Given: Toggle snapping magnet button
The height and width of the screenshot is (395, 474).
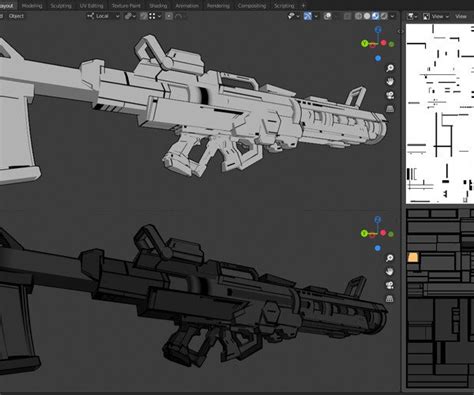Looking at the screenshot, I should [143, 16].
